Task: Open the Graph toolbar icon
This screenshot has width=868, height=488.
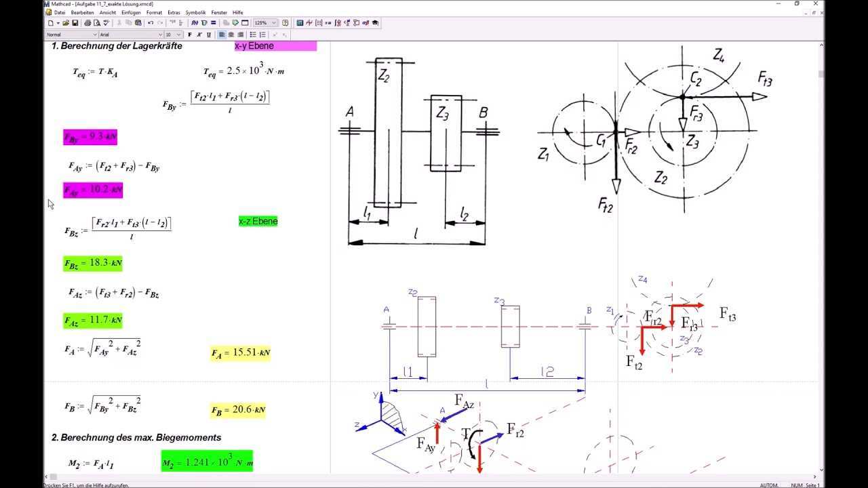Action: 309,22
